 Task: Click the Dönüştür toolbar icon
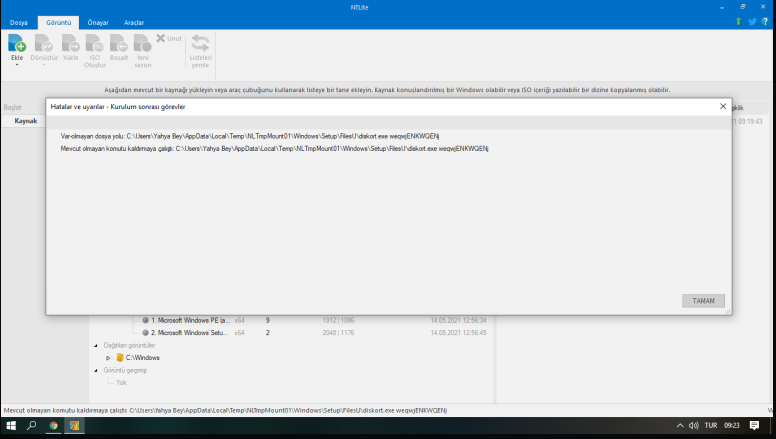tap(44, 43)
